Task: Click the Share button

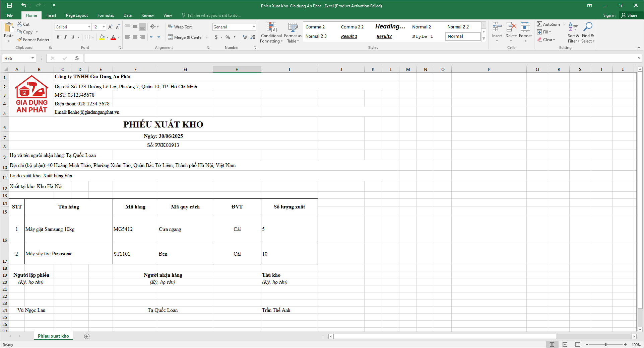Action: click(629, 15)
